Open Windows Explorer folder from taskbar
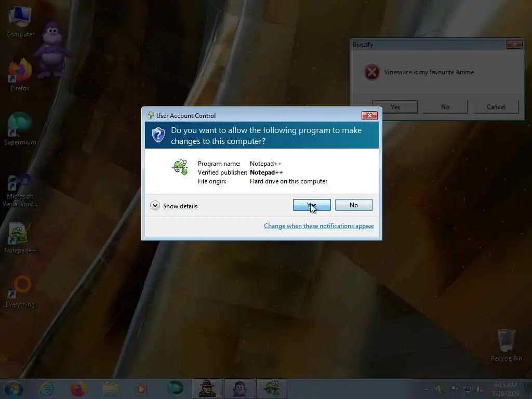532x399 pixels. [x=110, y=389]
